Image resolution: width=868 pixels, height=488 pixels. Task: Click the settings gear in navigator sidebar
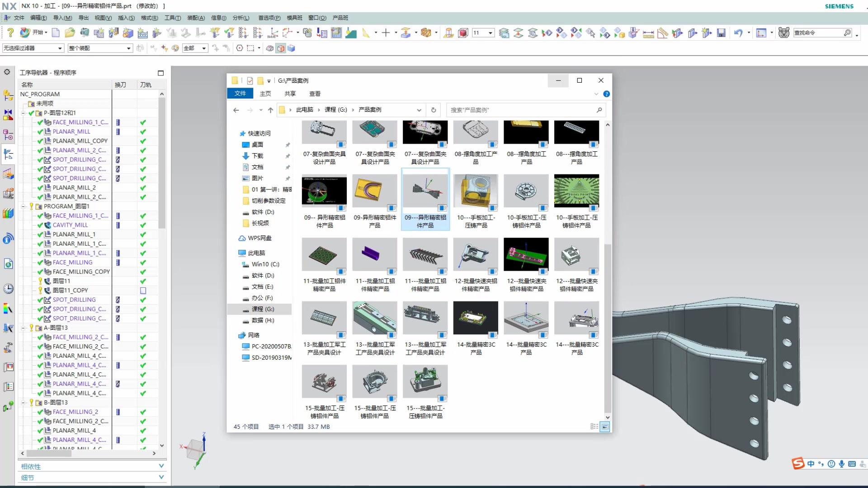[x=7, y=72]
